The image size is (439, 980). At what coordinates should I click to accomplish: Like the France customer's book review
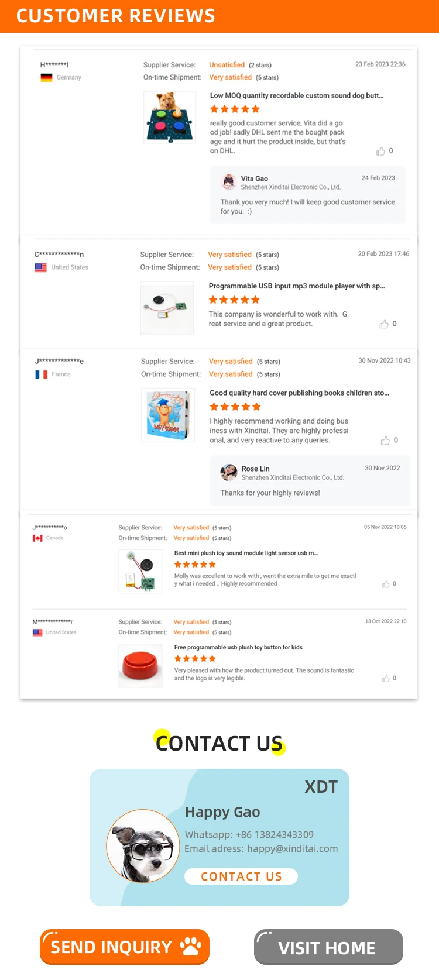coord(385,441)
